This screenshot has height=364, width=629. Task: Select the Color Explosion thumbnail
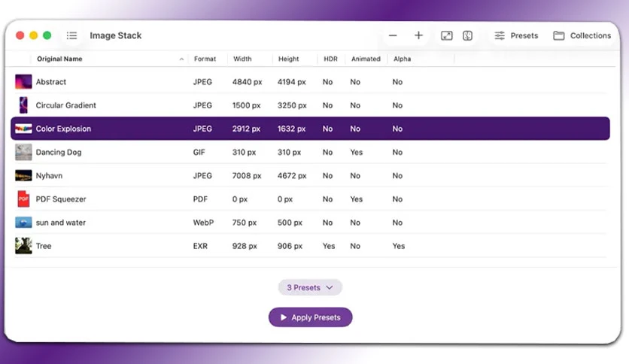pos(23,129)
